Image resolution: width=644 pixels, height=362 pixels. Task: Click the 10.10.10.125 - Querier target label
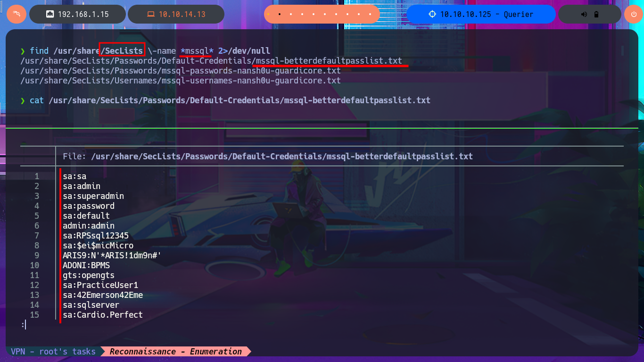pyautogui.click(x=487, y=14)
